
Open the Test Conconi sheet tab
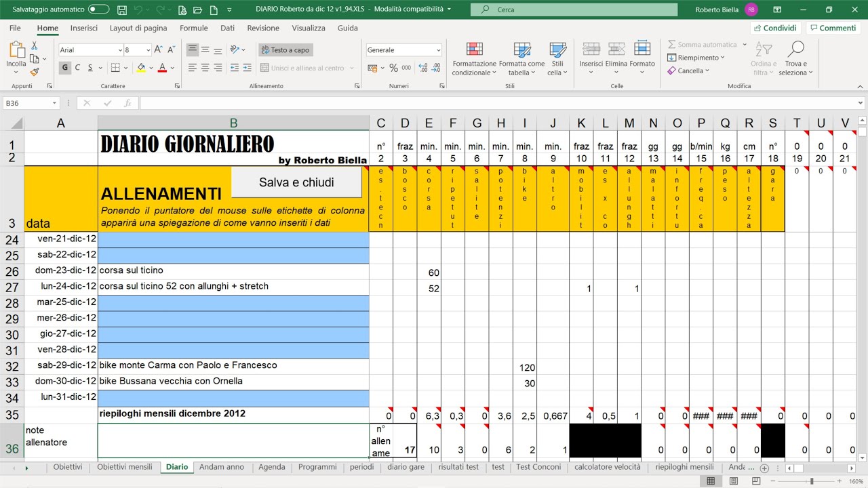538,467
